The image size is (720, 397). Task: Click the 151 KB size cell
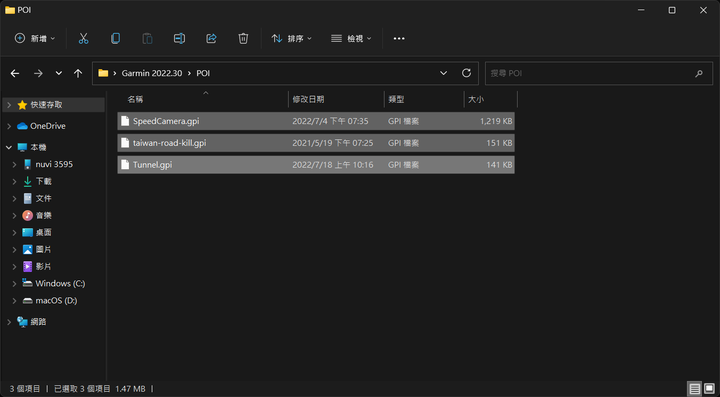(499, 143)
